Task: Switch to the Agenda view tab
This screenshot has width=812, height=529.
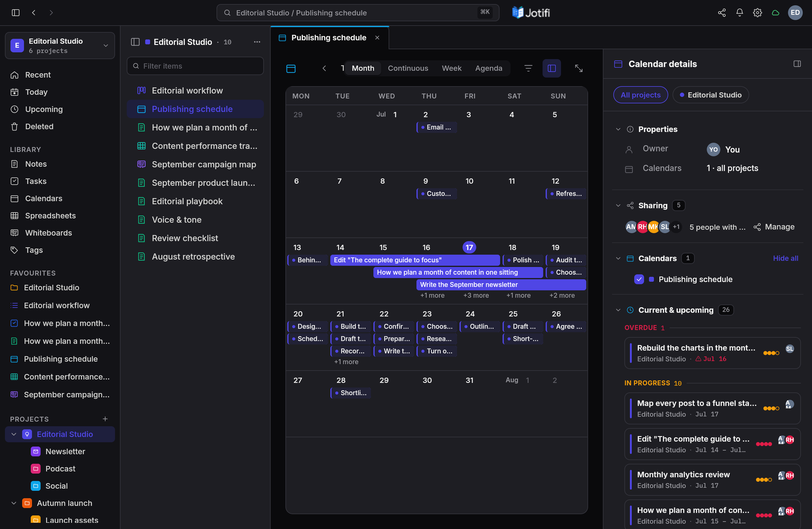Action: click(489, 68)
